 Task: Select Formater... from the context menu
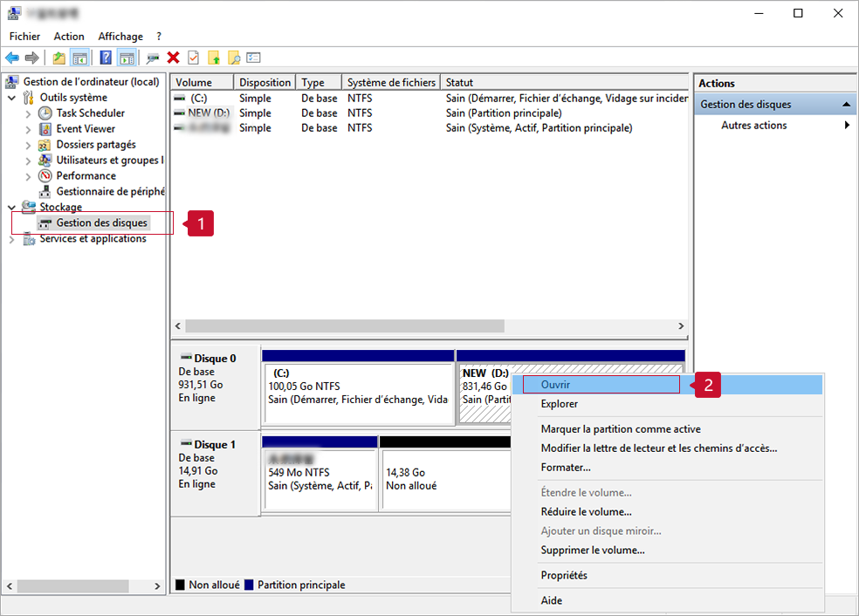[566, 468]
